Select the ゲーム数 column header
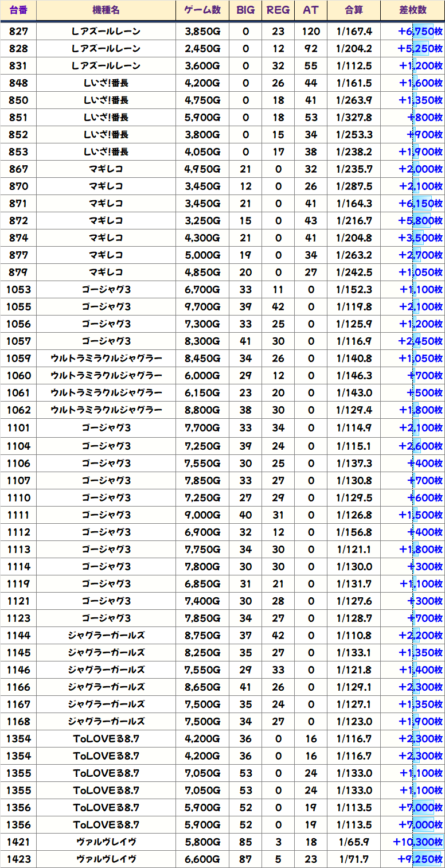Screen dimensions: 445x868 point(202,10)
